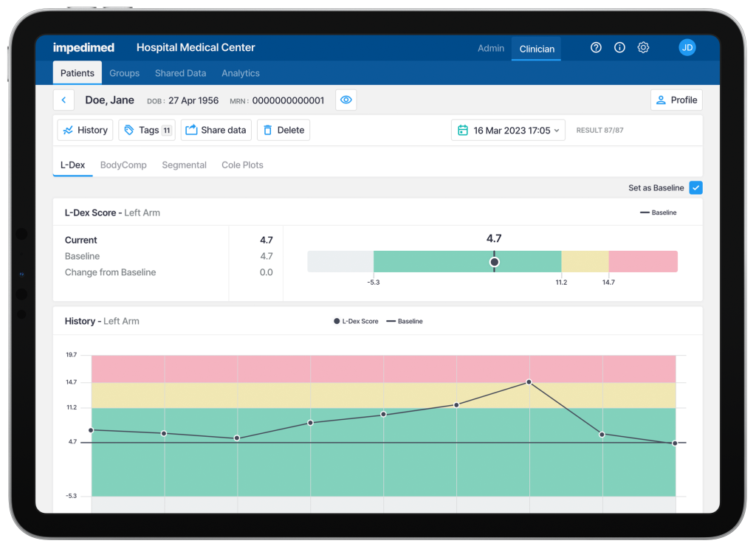The width and height of the screenshot is (756, 549).
Task: Select the Analytics menu tab
Action: [241, 73]
